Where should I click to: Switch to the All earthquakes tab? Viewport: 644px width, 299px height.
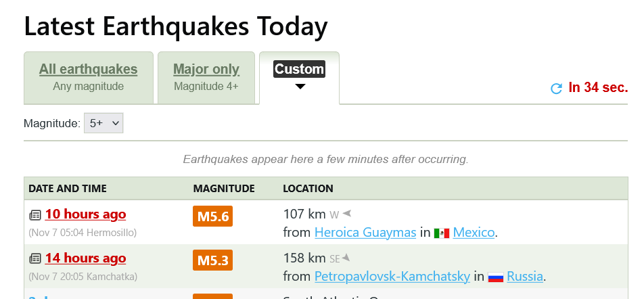(88, 69)
